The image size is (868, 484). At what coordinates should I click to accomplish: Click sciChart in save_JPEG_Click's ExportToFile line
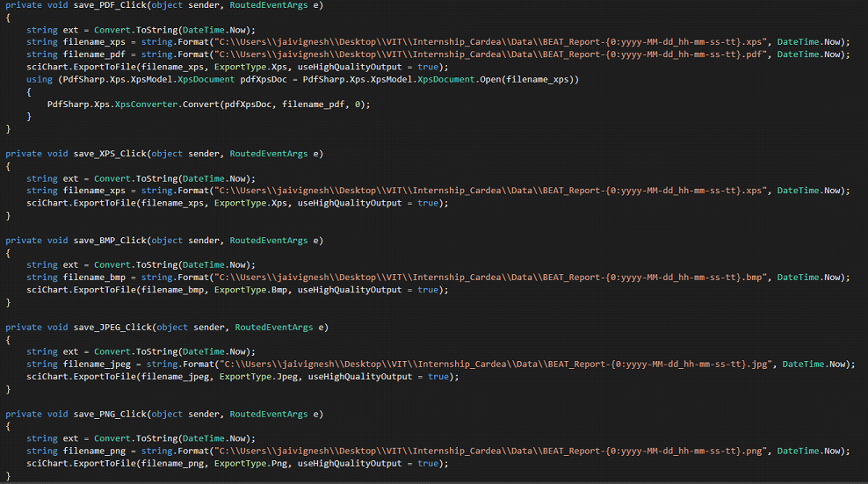[x=47, y=377]
